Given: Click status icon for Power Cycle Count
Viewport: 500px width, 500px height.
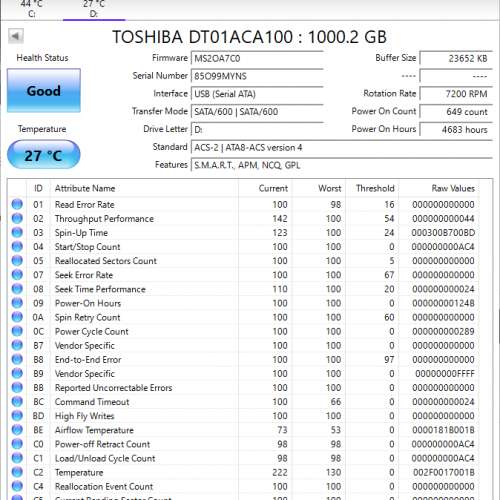Looking at the screenshot, I should click(x=17, y=331).
